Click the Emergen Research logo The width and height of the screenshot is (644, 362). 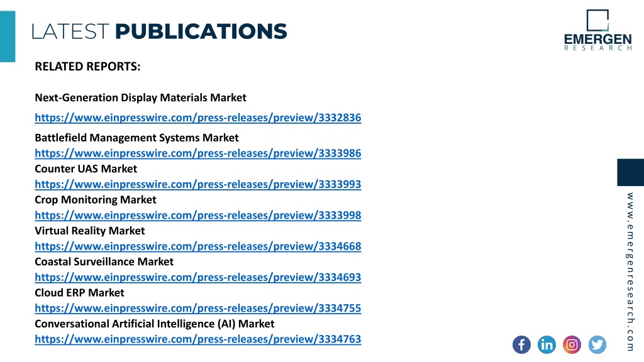pyautogui.click(x=597, y=30)
